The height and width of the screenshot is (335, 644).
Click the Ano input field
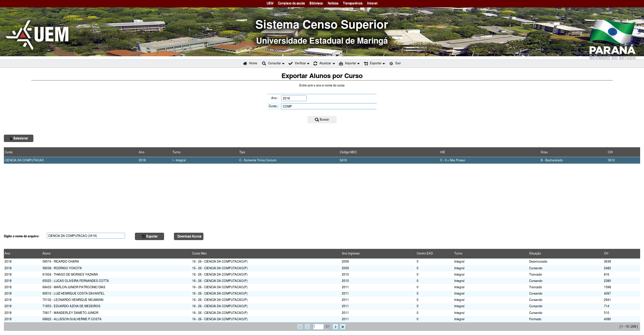click(294, 98)
